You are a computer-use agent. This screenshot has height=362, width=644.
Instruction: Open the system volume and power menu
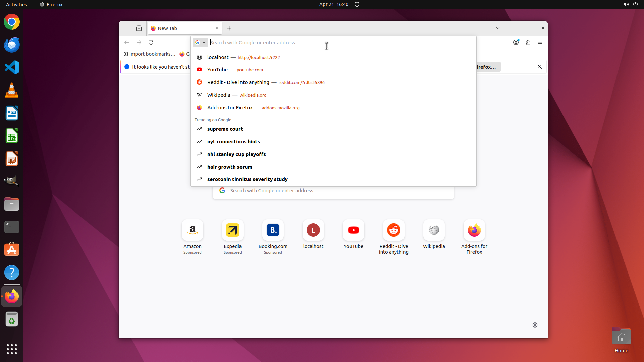(x=631, y=4)
